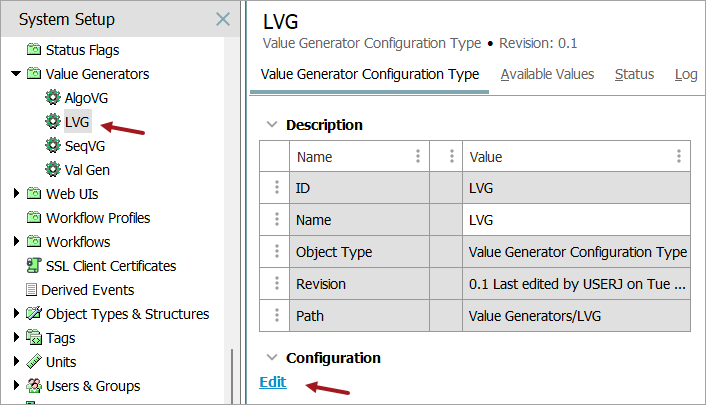Click the Tags icon

click(x=34, y=337)
